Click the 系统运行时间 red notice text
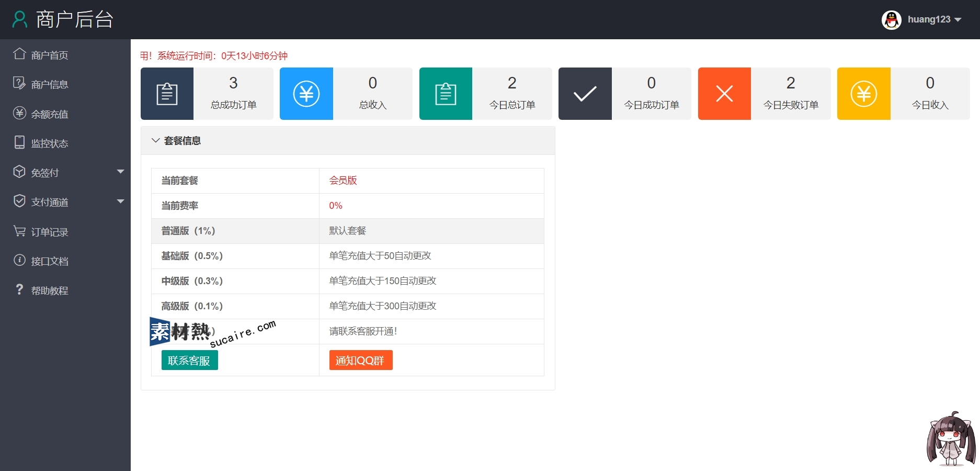Viewport: 980px width, 471px height. point(214,55)
